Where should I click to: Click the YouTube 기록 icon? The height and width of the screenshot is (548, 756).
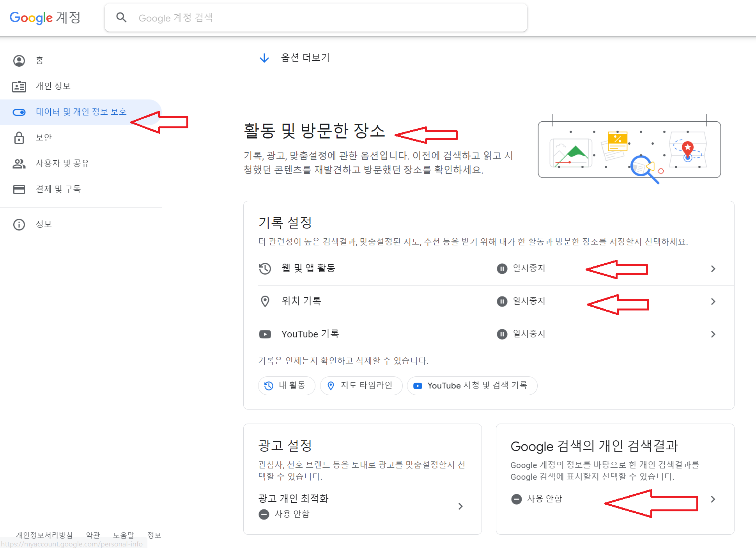[x=265, y=334]
